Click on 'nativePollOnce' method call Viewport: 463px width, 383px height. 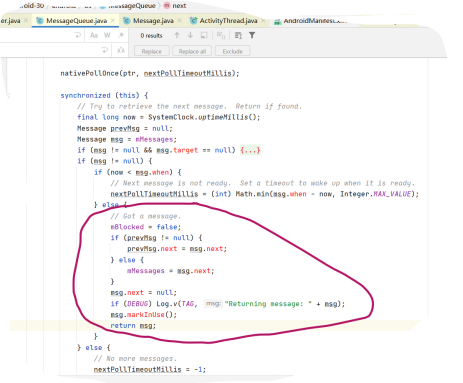click(90, 73)
